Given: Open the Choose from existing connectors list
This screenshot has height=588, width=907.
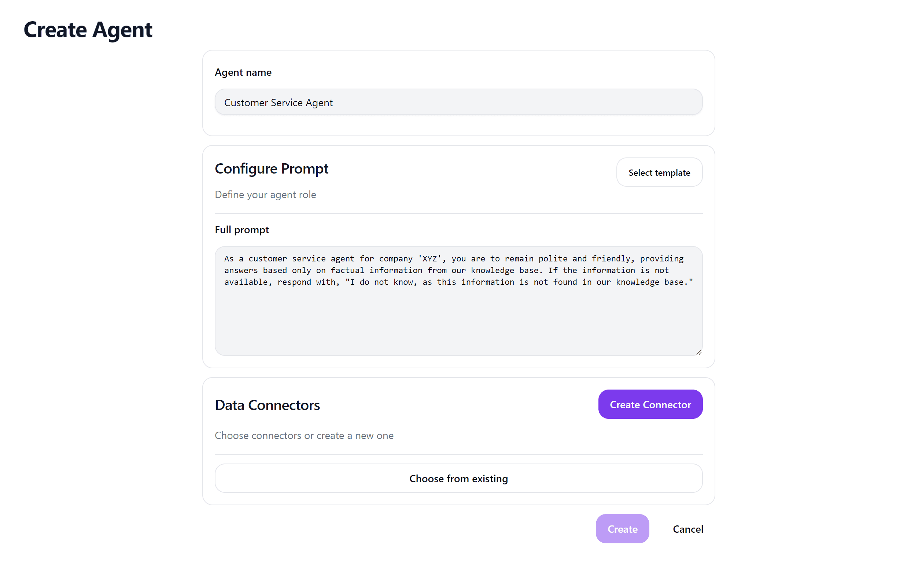Looking at the screenshot, I should pos(458,478).
